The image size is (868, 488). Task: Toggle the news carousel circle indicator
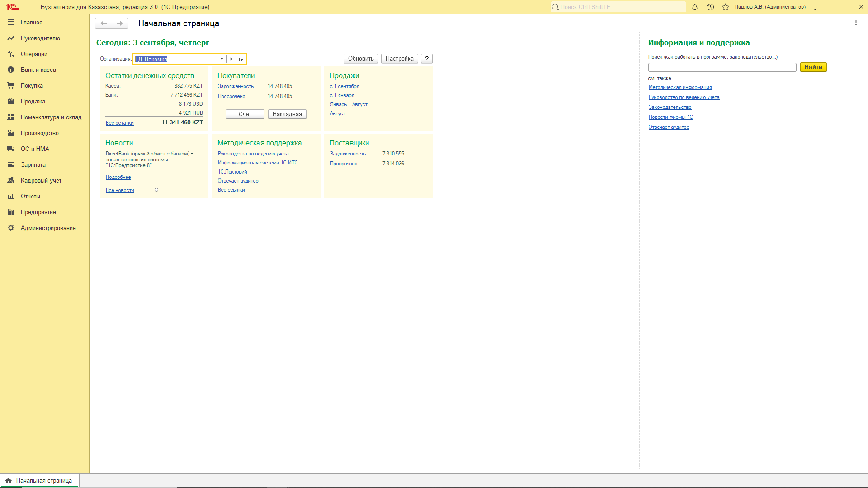tap(156, 190)
